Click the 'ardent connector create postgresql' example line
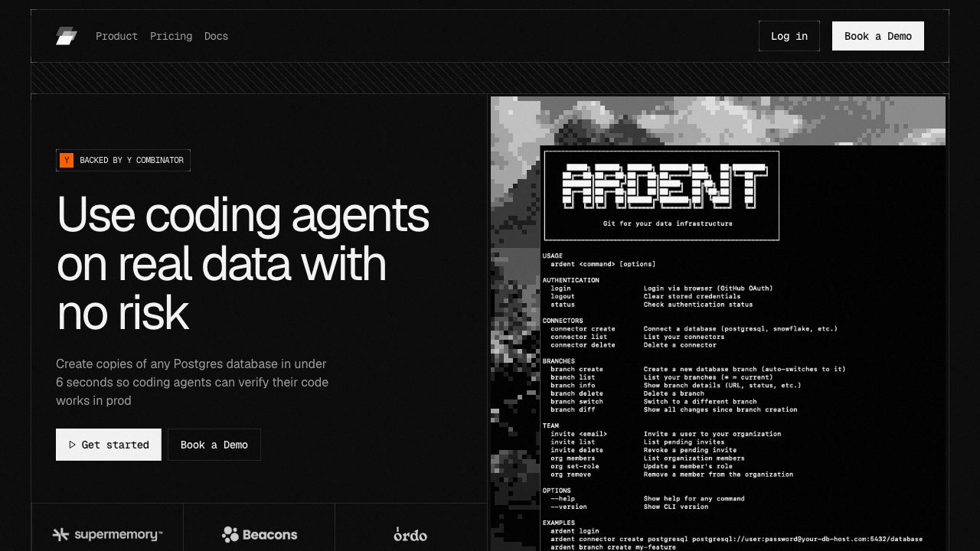The height and width of the screenshot is (551, 980). coord(737,539)
